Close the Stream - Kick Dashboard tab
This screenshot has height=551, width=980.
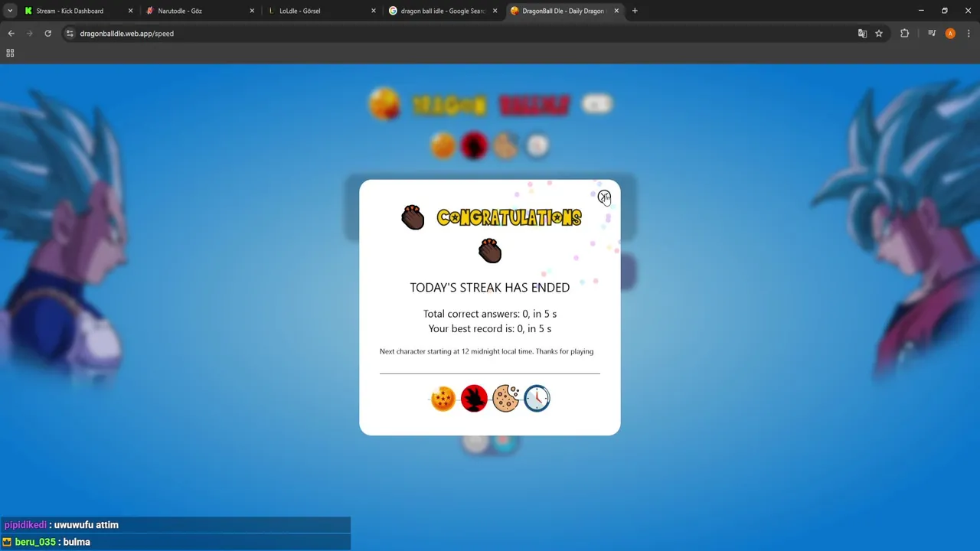click(130, 11)
